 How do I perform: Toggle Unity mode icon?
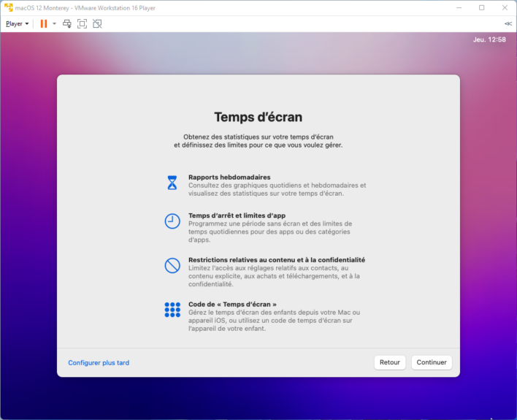pos(97,23)
